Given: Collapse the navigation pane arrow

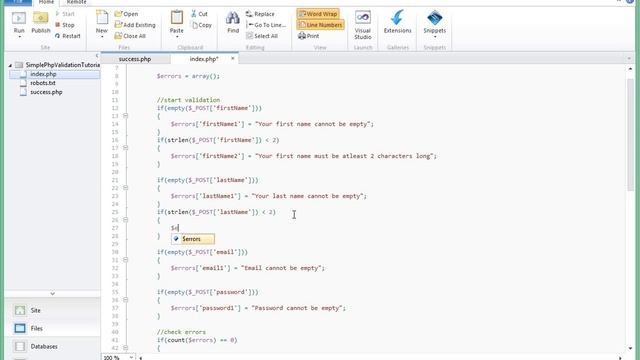Looking at the screenshot, I should point(97,55).
